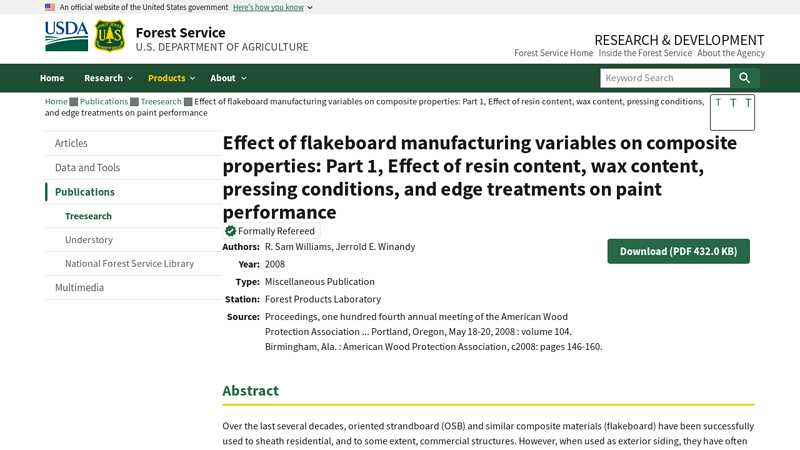Screen dimensions: 800x450
Task: Go to Home in the green navigation bar
Action: click(52, 78)
